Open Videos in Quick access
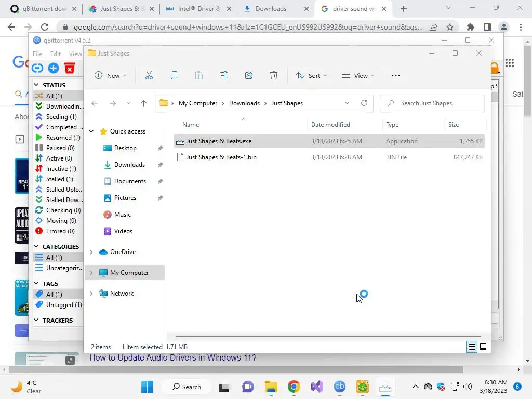Image resolution: width=532 pixels, height=399 pixels. point(123,231)
